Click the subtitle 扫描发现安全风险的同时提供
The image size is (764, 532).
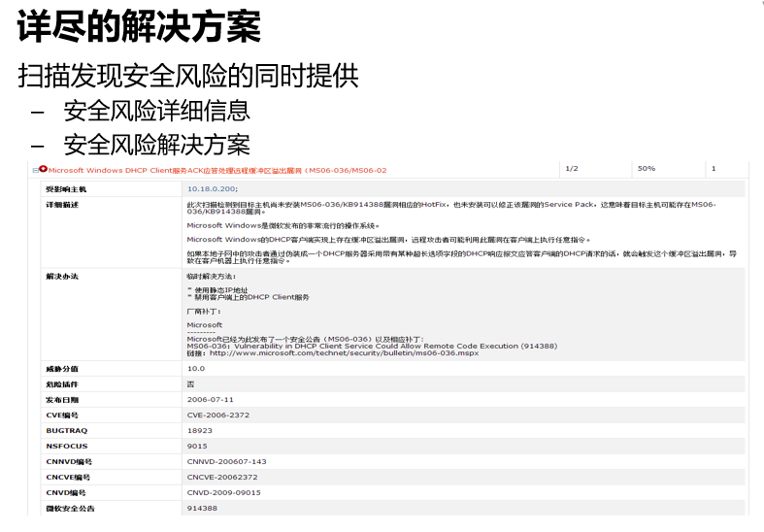(188, 76)
